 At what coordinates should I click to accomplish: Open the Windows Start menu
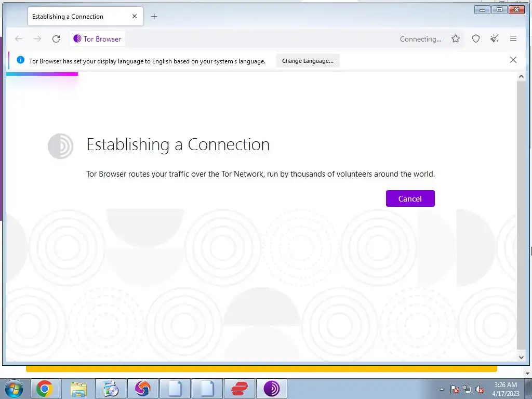(x=14, y=389)
